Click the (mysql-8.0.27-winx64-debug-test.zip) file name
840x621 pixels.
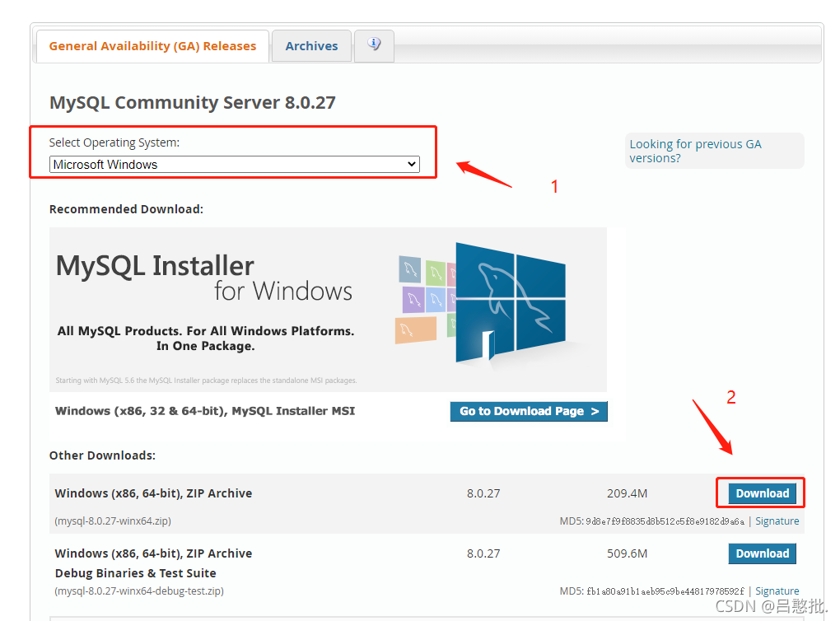(139, 591)
